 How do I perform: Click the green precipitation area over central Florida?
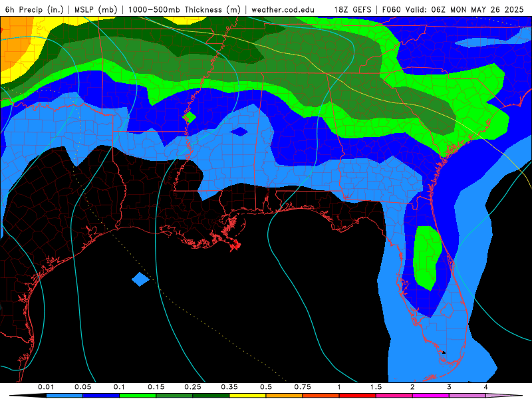pyautogui.click(x=427, y=258)
